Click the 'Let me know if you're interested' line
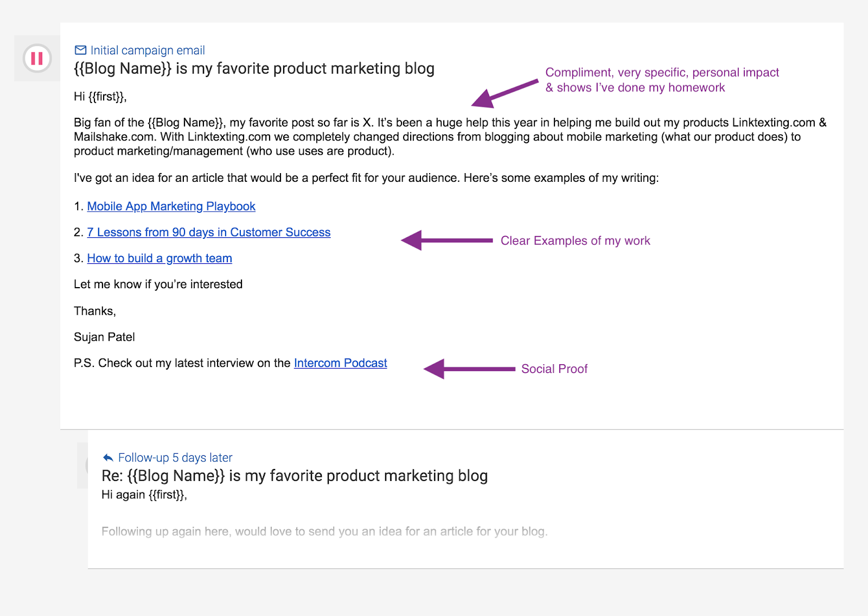 pyautogui.click(x=158, y=284)
